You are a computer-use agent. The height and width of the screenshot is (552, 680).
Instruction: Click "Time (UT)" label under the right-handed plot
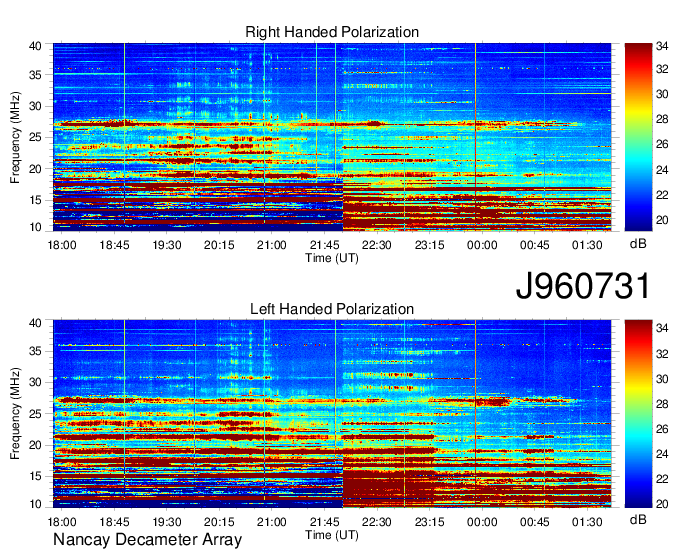[332, 258]
